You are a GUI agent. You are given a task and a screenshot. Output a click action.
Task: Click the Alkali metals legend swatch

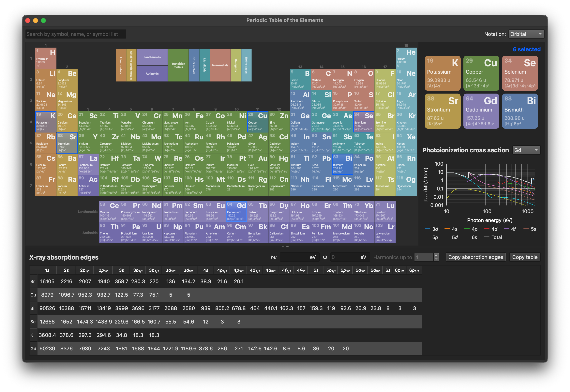coord(121,65)
